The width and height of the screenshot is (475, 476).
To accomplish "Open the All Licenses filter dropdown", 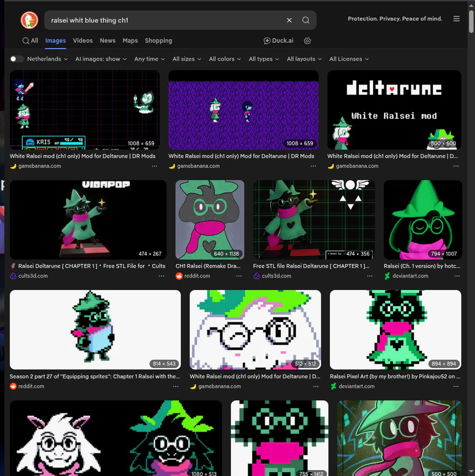I will click(x=349, y=59).
